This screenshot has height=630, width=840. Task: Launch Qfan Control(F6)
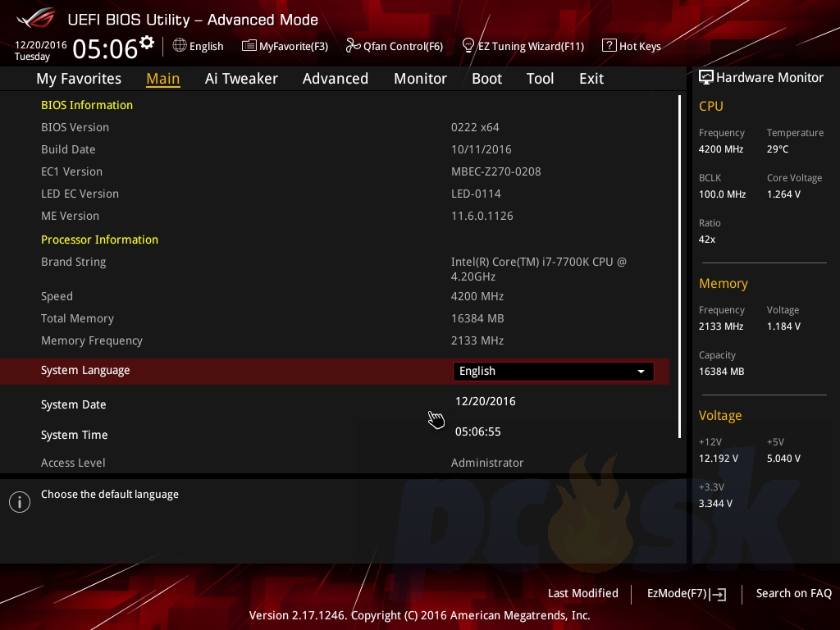[395, 46]
